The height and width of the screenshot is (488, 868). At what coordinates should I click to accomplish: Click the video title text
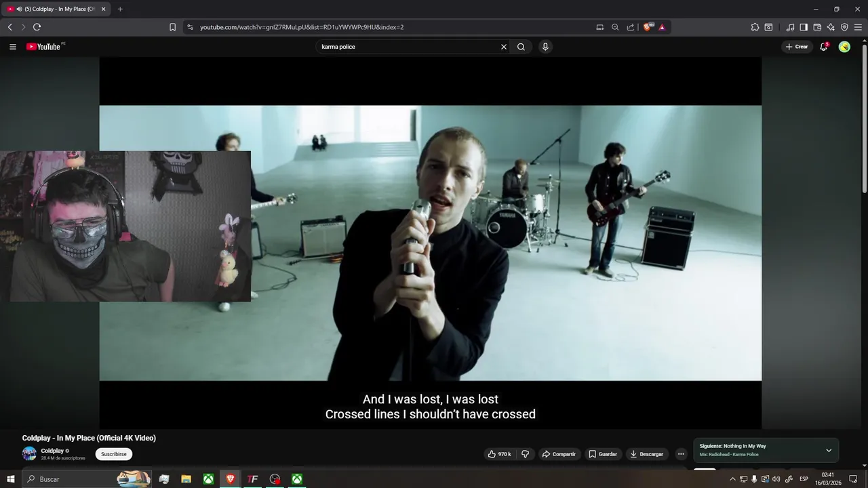click(89, 438)
